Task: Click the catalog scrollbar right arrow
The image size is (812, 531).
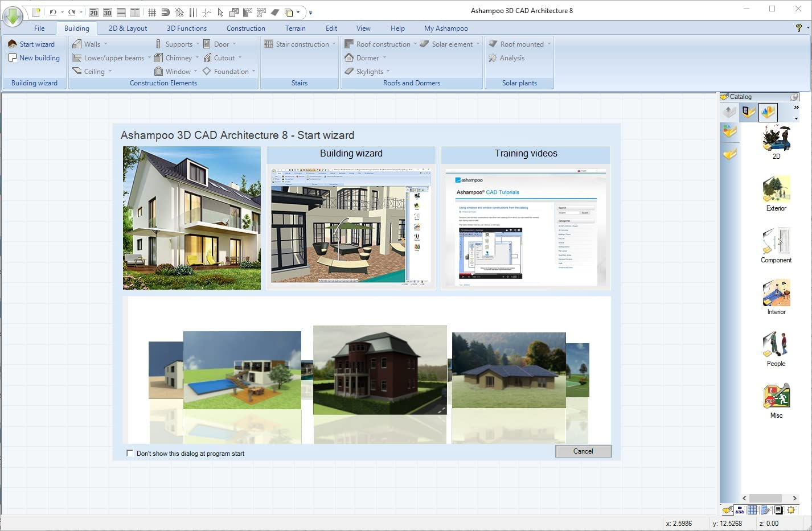Action: click(794, 498)
